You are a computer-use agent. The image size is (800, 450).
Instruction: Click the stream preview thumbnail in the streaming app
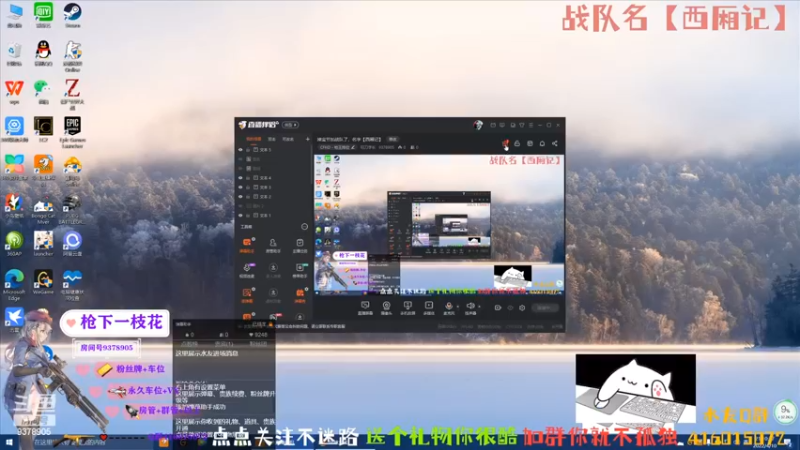coord(439,224)
